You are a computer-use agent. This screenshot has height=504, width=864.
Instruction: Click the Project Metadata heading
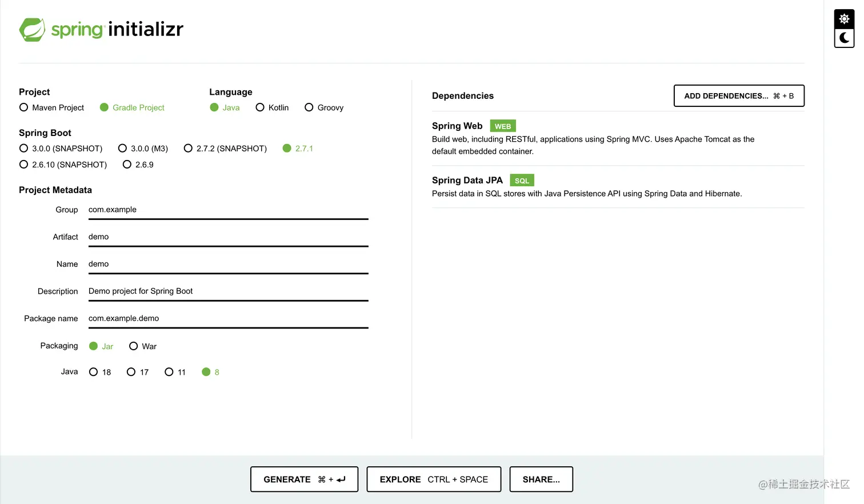point(55,190)
